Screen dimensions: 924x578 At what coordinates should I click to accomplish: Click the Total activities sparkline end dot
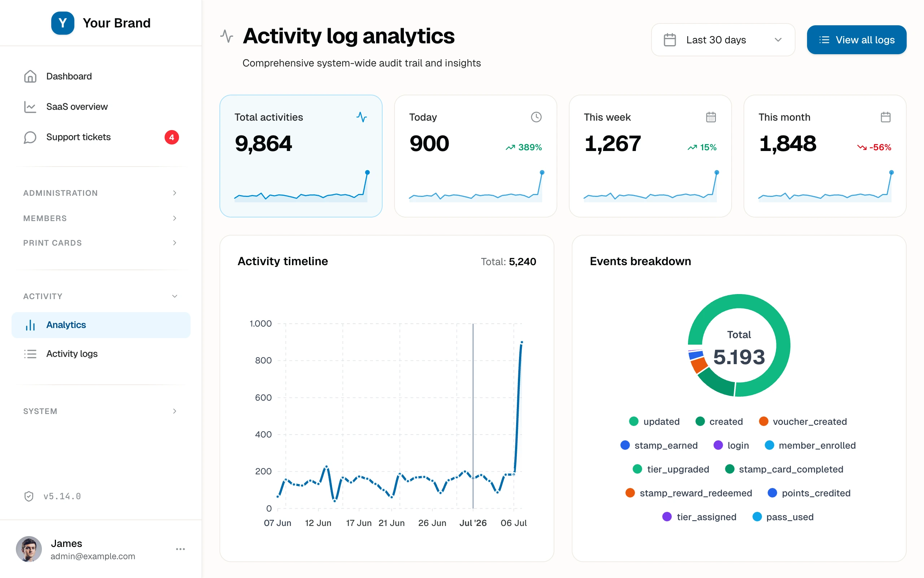[x=367, y=172]
